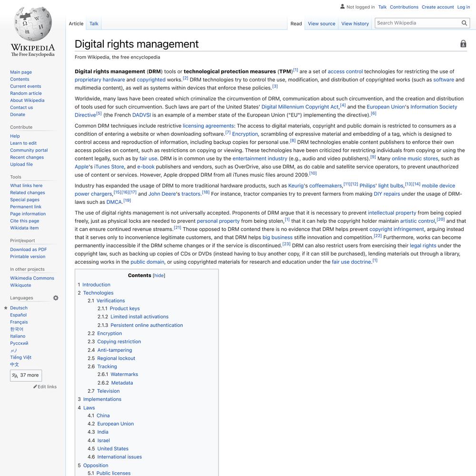Open the Special pages link
The width and height of the screenshot is (476, 476).
[25, 200]
